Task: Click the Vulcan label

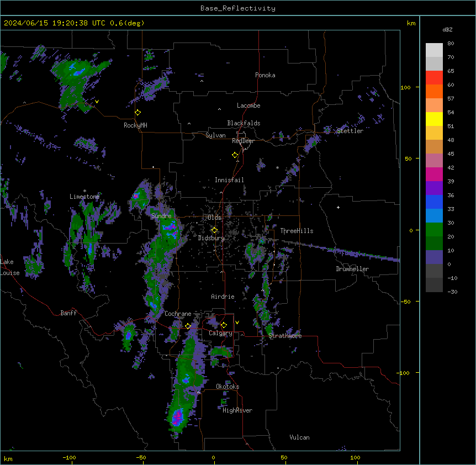Action: [299, 437]
